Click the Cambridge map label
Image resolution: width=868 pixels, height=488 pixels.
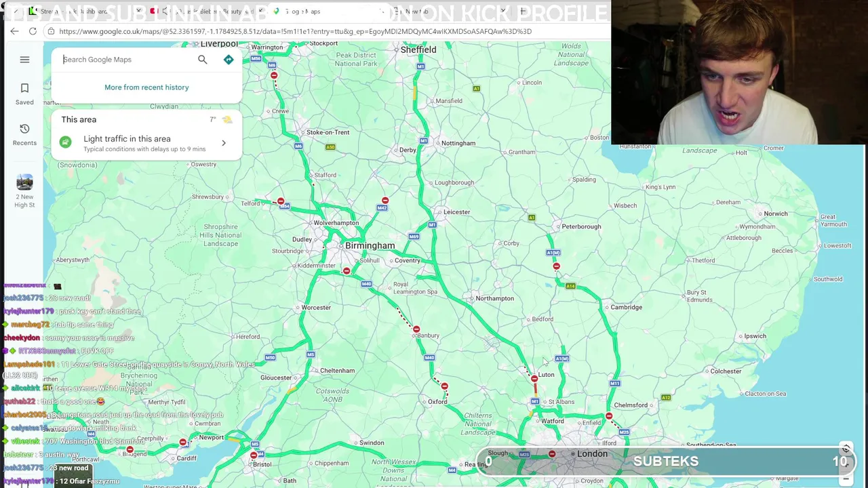(626, 307)
